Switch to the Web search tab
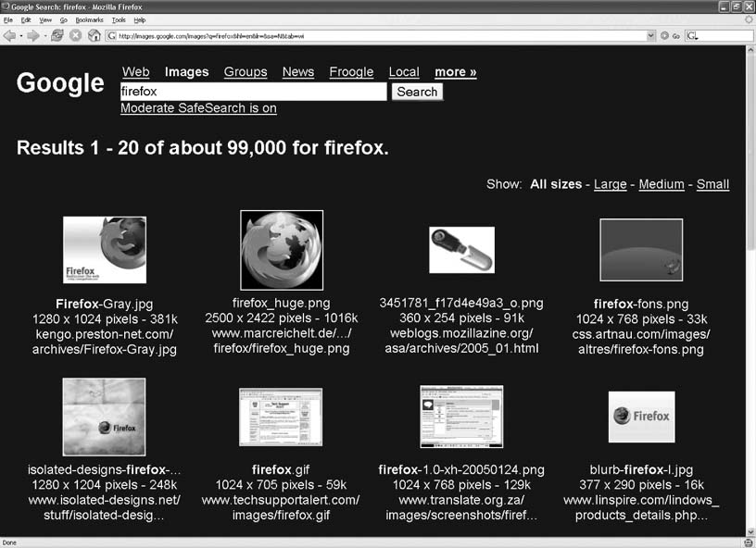The height and width of the screenshot is (548, 756). 135,72
